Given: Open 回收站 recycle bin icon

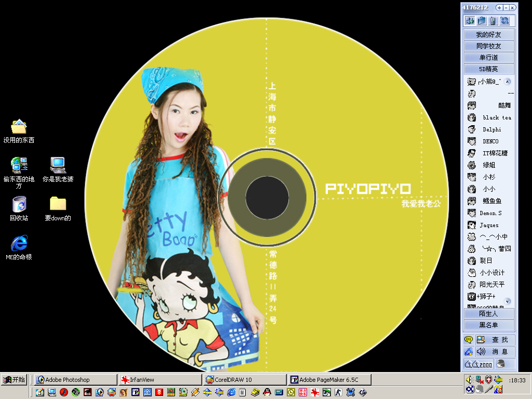Looking at the screenshot, I should [19, 209].
